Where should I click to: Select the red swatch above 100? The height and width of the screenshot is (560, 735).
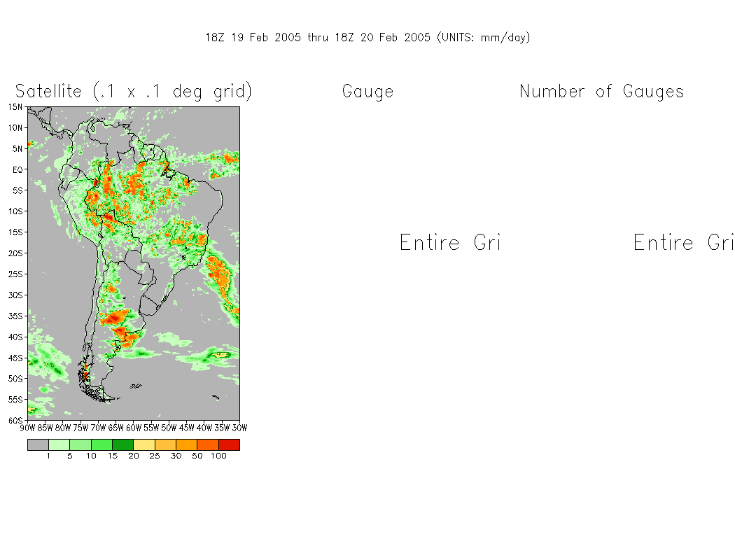point(229,444)
